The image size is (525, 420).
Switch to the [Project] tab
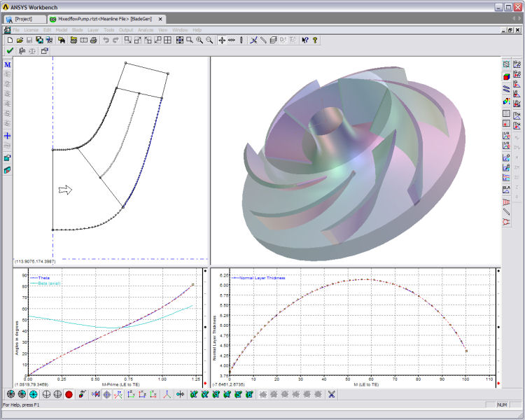pyautogui.click(x=24, y=19)
